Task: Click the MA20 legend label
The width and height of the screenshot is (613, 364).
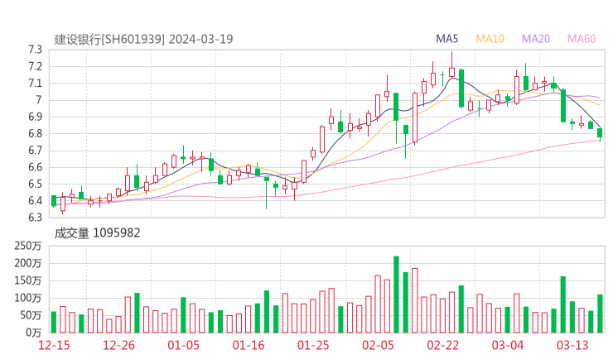Action: [x=536, y=39]
